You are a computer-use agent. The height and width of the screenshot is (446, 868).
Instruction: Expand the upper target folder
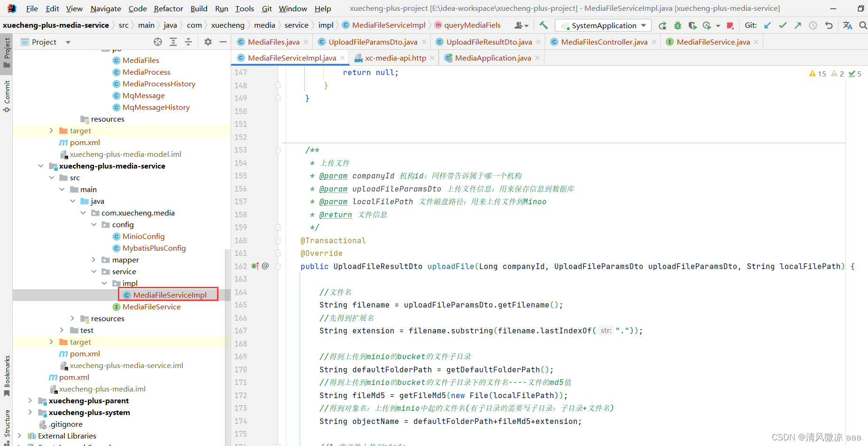pyautogui.click(x=51, y=131)
